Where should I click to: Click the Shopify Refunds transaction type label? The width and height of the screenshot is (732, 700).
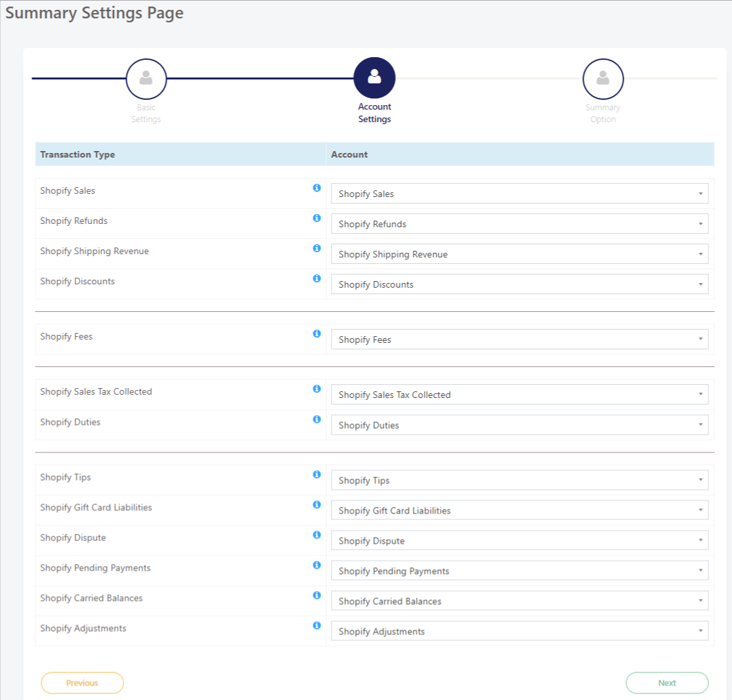(74, 221)
